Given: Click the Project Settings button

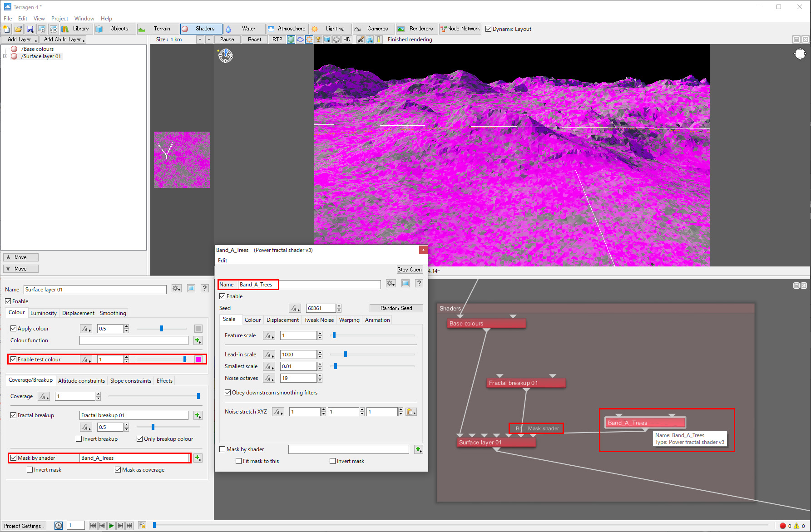Looking at the screenshot, I should pos(24,526).
